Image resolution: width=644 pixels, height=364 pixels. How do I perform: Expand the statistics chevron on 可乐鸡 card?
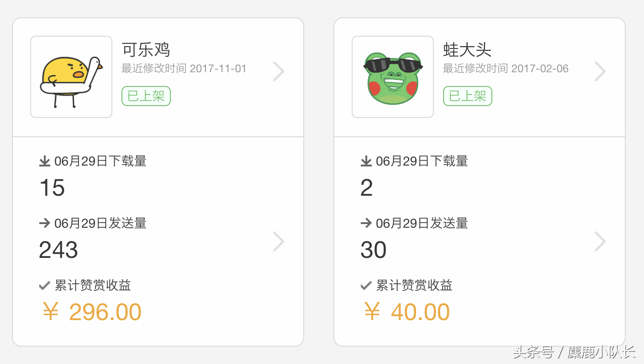(x=279, y=241)
